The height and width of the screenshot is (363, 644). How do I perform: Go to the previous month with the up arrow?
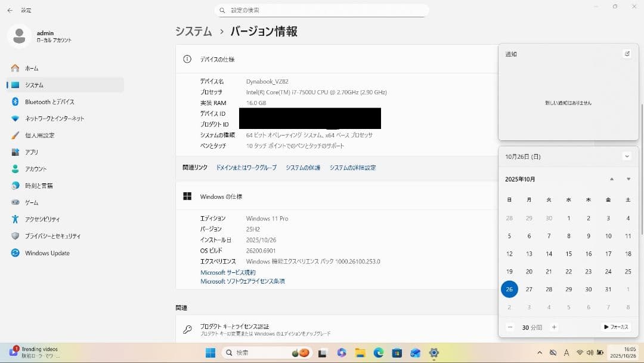click(x=611, y=179)
